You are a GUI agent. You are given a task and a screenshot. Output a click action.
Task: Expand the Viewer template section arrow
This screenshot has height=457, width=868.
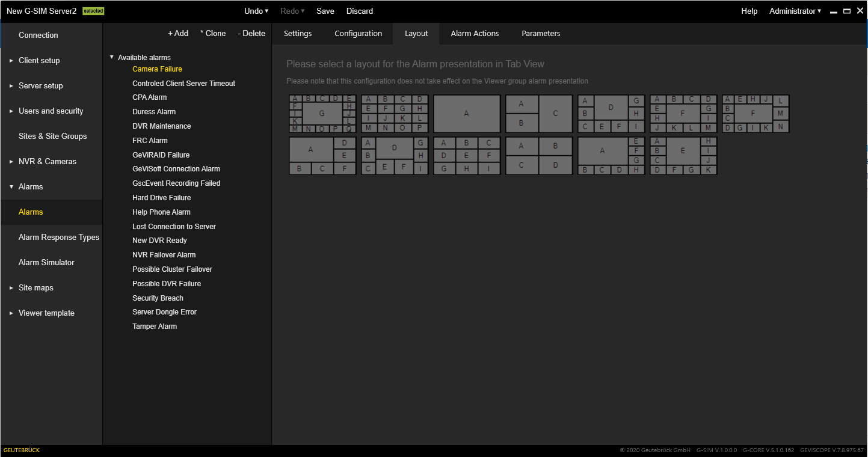pos(11,313)
